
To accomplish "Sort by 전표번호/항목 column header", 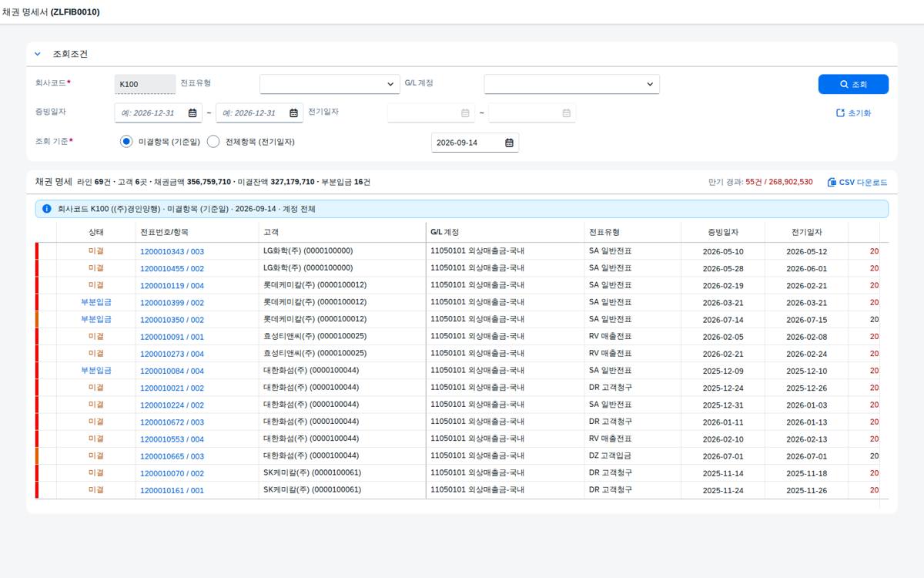I will 197,232.
